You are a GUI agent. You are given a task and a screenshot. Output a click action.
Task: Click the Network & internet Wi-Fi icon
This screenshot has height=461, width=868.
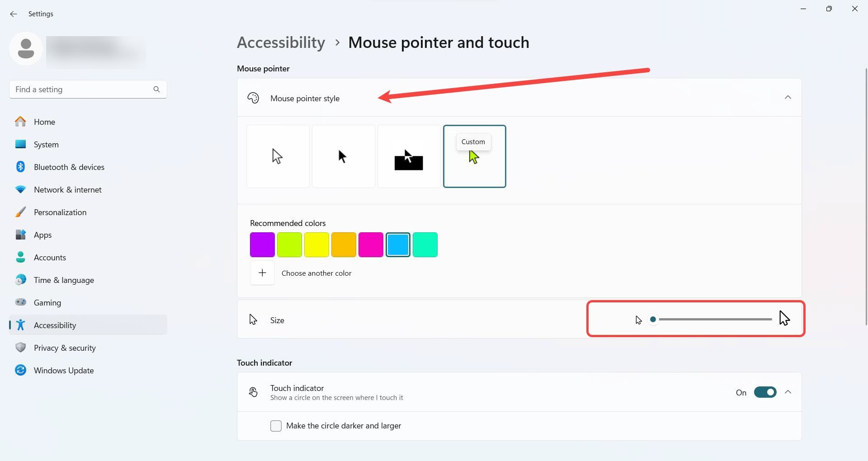point(20,190)
